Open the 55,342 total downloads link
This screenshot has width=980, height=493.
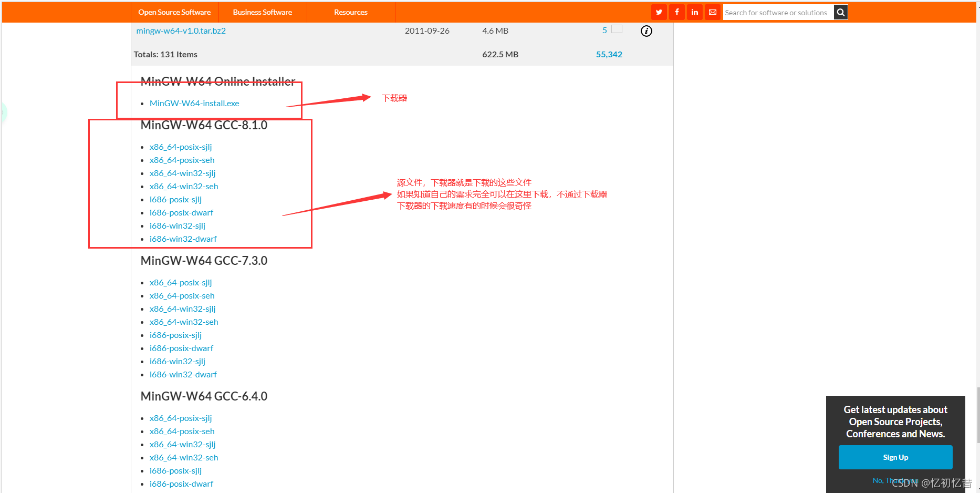click(609, 54)
